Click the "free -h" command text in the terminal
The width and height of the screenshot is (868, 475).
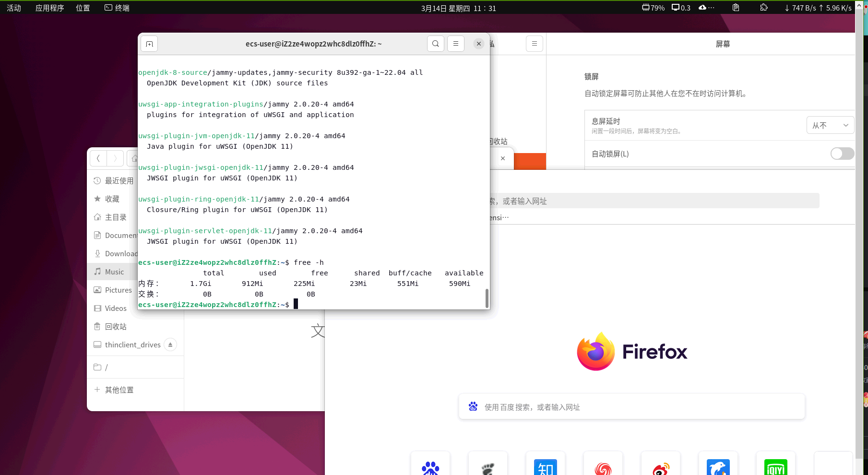click(x=309, y=262)
